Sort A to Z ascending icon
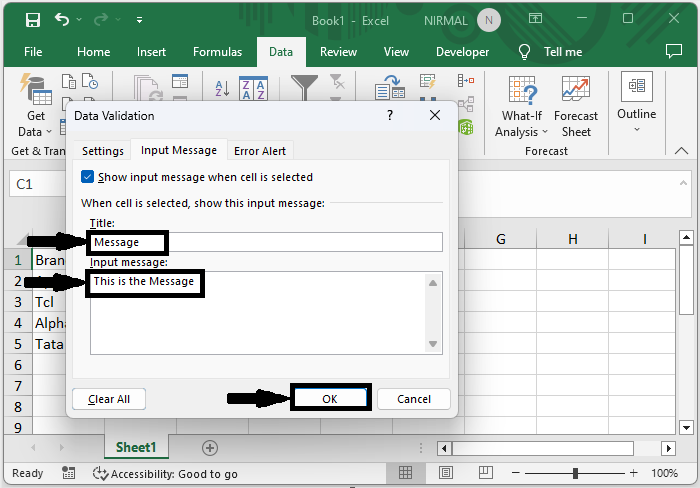 click(x=222, y=88)
